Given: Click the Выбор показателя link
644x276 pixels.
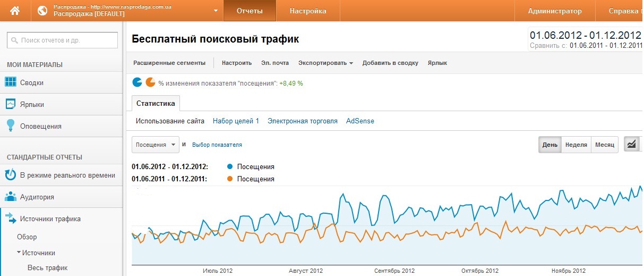Looking at the screenshot, I should [x=217, y=145].
